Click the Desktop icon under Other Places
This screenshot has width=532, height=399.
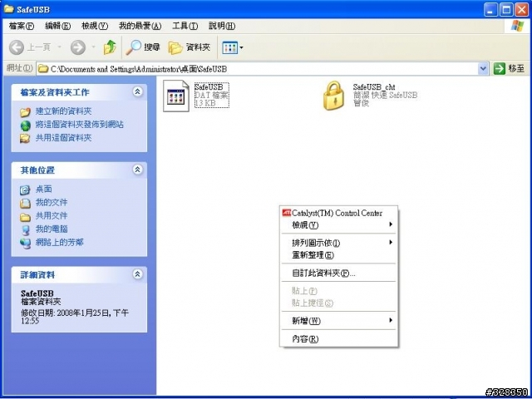click(x=25, y=190)
